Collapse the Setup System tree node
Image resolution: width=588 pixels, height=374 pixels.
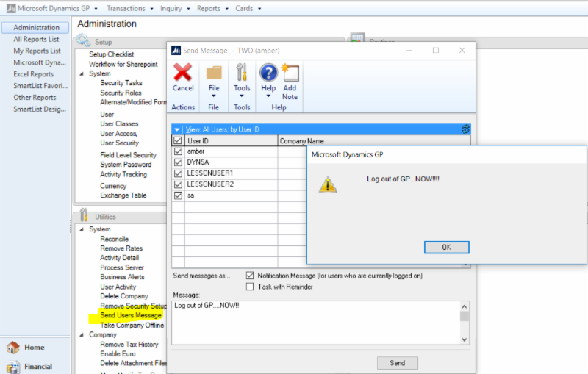tap(82, 73)
